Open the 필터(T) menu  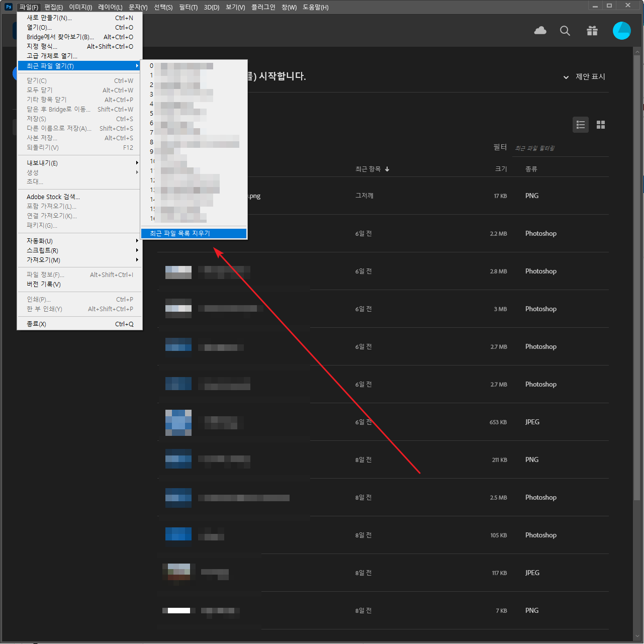(x=188, y=7)
